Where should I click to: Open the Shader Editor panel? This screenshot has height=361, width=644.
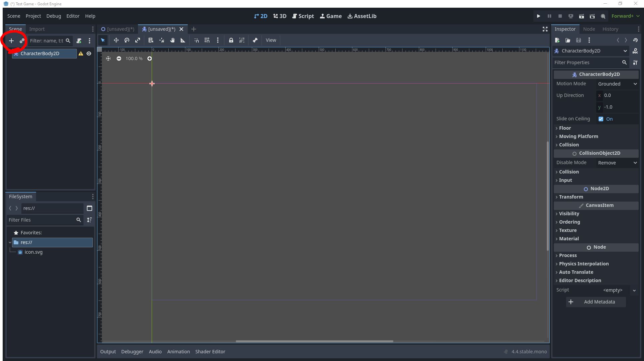coord(210,352)
